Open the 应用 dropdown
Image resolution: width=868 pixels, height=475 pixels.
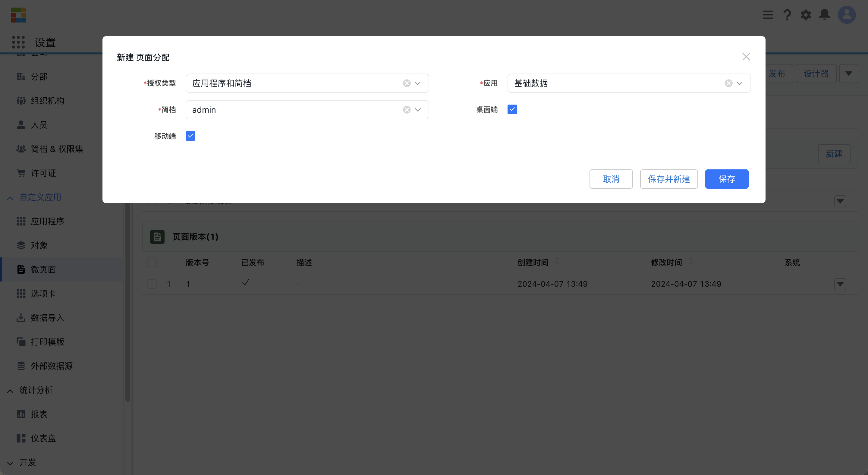[740, 83]
